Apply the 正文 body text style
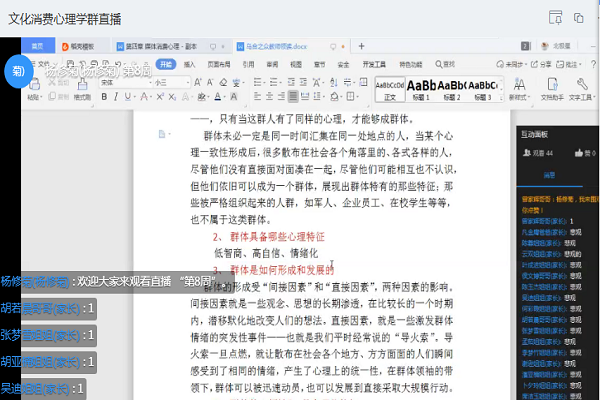This screenshot has width=600, height=400. coord(389,88)
